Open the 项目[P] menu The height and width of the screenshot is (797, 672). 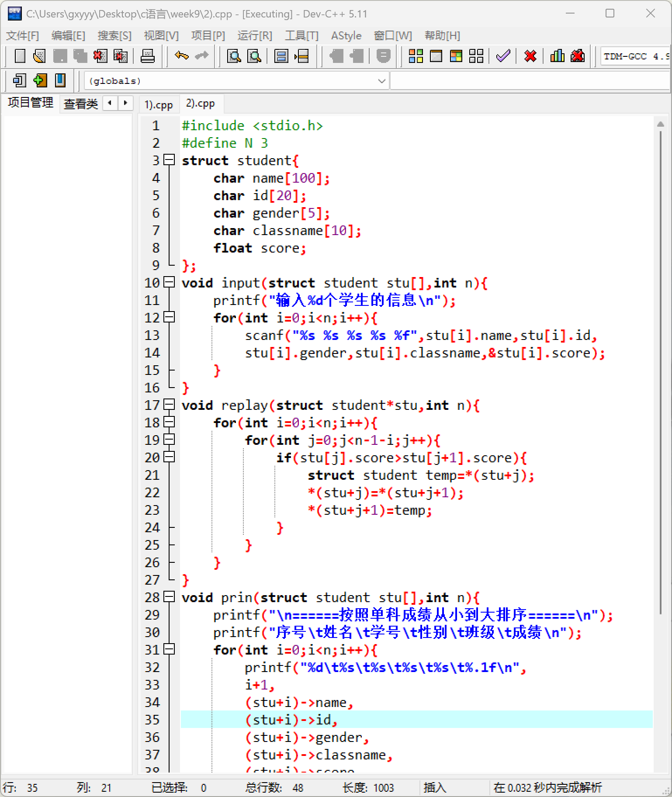[x=208, y=35]
